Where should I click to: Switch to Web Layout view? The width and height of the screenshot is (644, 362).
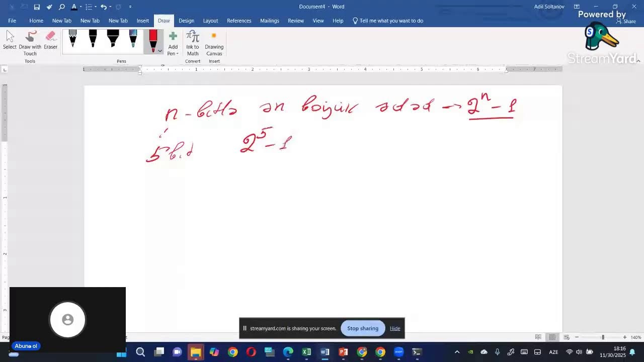coord(566,337)
